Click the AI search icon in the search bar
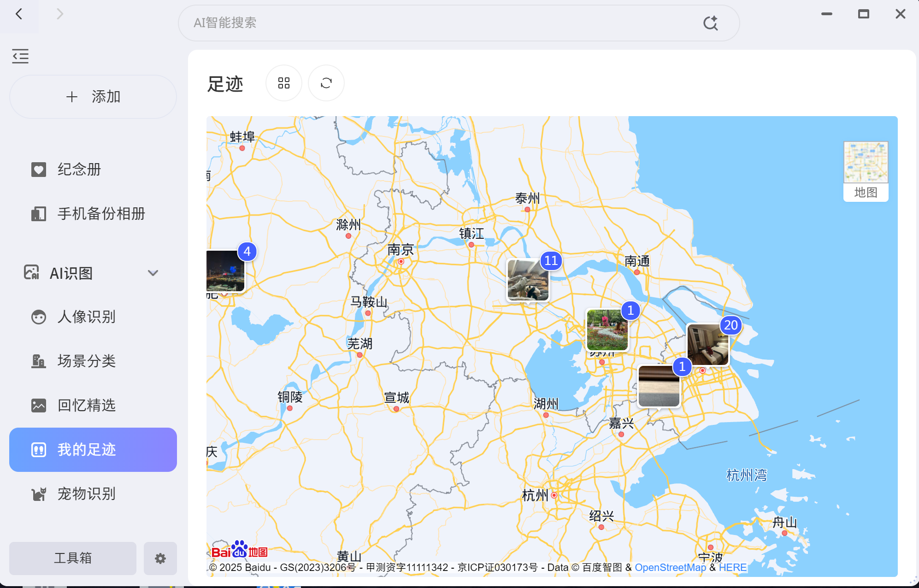Screen dimensions: 919x588 710,23
